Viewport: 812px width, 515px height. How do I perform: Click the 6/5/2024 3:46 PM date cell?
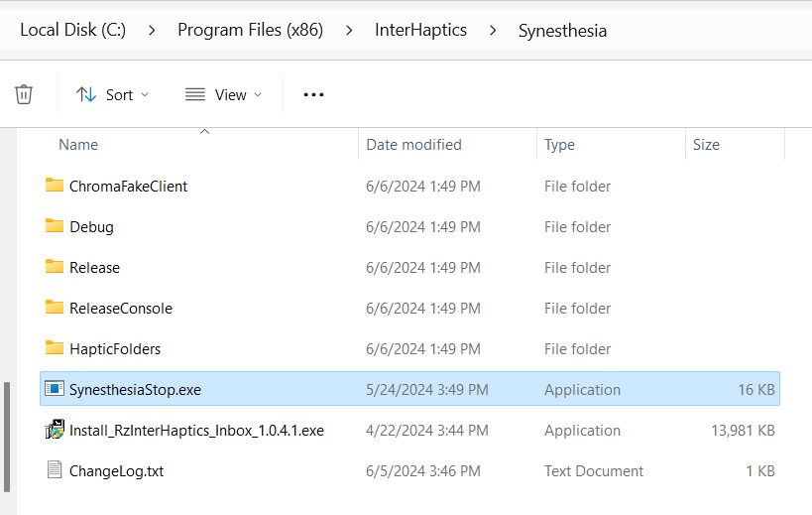tap(423, 471)
